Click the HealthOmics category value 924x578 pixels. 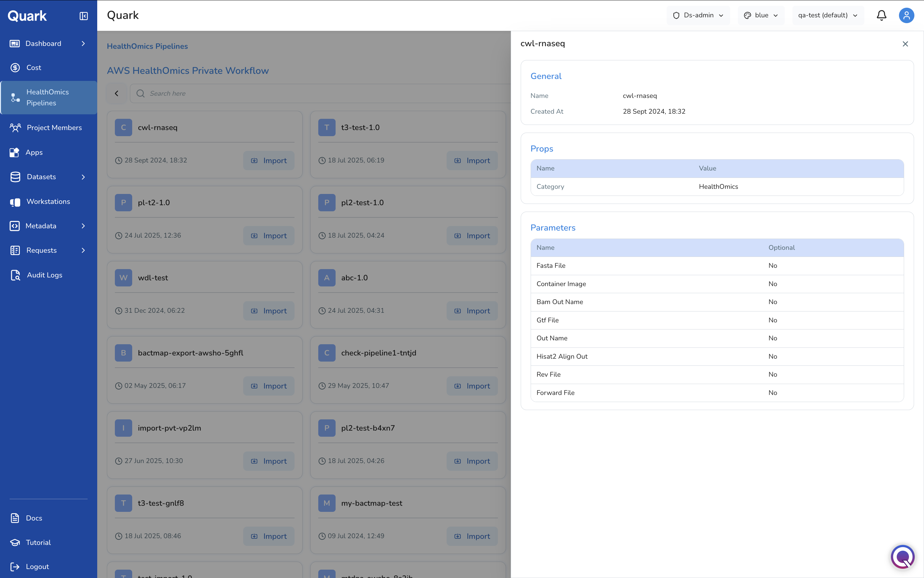click(x=718, y=187)
